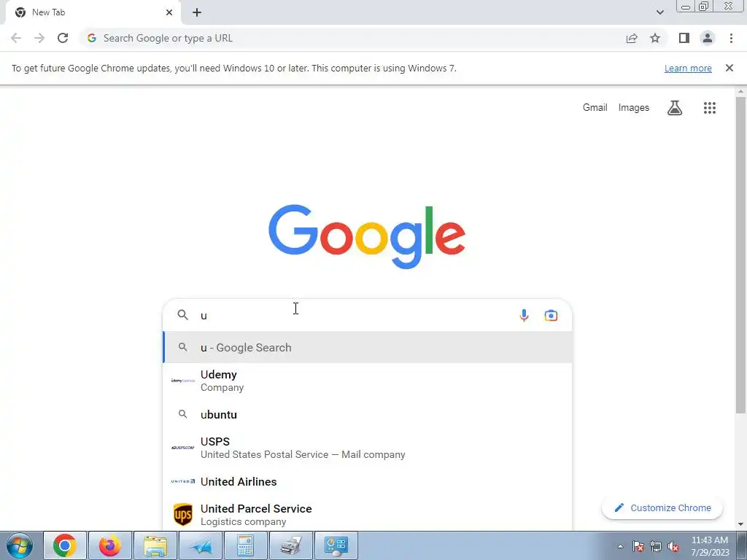Open the printer/fax taskbar icon
The height and width of the screenshot is (560, 747).
coord(290,545)
